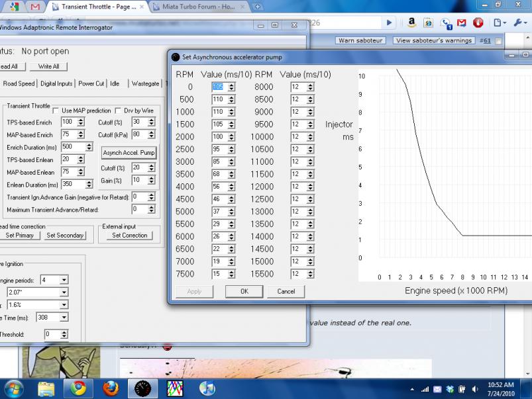This screenshot has height=399, width=532.
Task: Switch to the Digital Inputs tab
Action: tap(56, 84)
